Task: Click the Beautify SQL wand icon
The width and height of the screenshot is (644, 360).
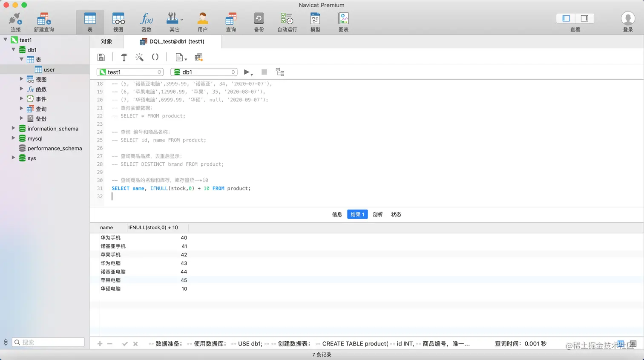Action: pos(139,57)
